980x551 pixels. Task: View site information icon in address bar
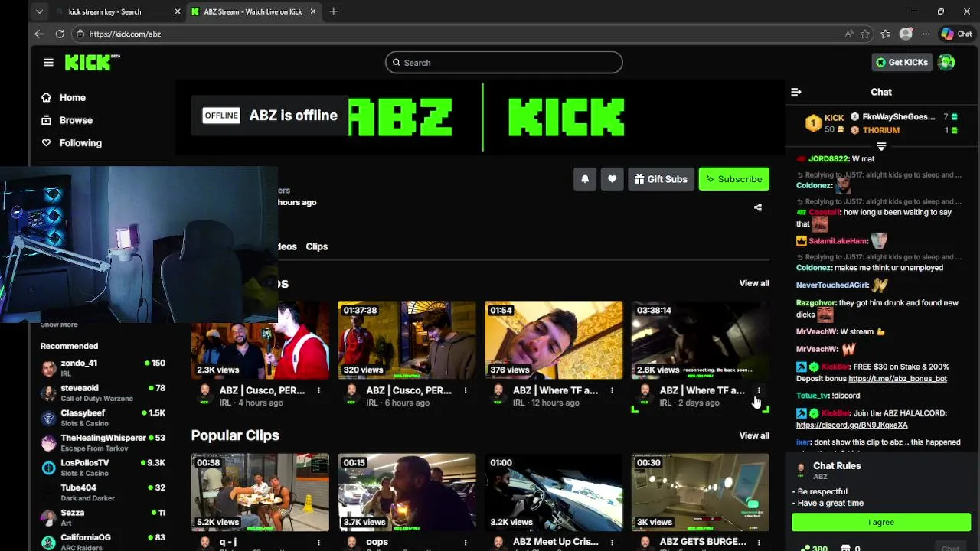point(80,34)
